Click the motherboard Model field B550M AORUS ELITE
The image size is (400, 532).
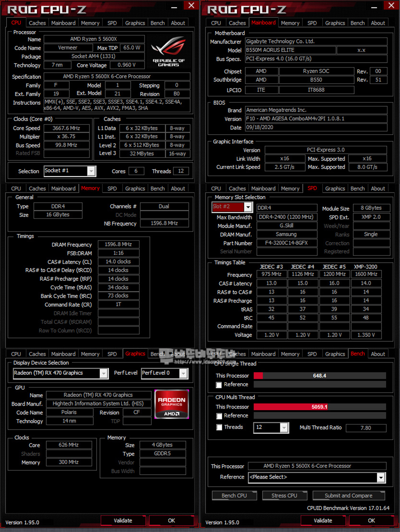290,50
